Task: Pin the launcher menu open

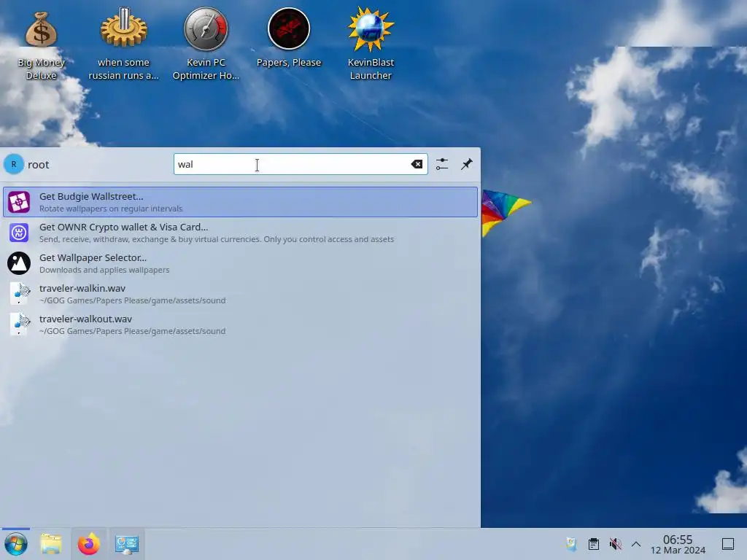Action: point(466,164)
